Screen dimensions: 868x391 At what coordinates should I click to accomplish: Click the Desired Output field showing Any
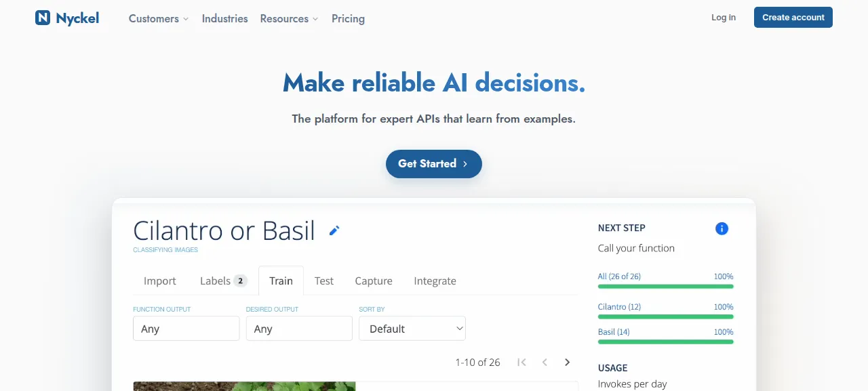tap(299, 329)
